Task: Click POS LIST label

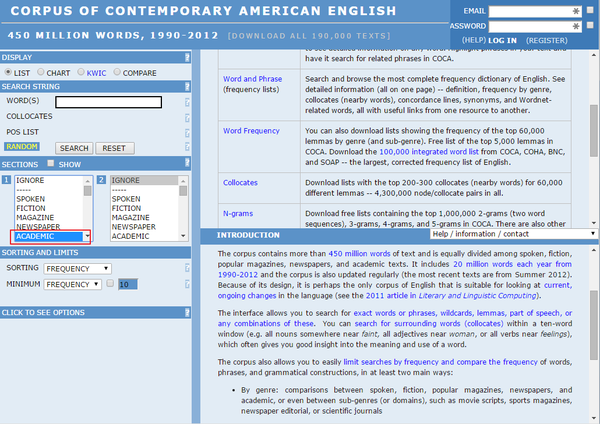Action: [x=23, y=132]
